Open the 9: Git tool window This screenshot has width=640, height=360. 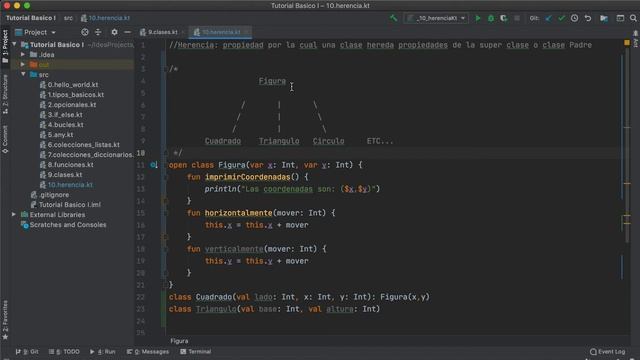click(x=27, y=351)
